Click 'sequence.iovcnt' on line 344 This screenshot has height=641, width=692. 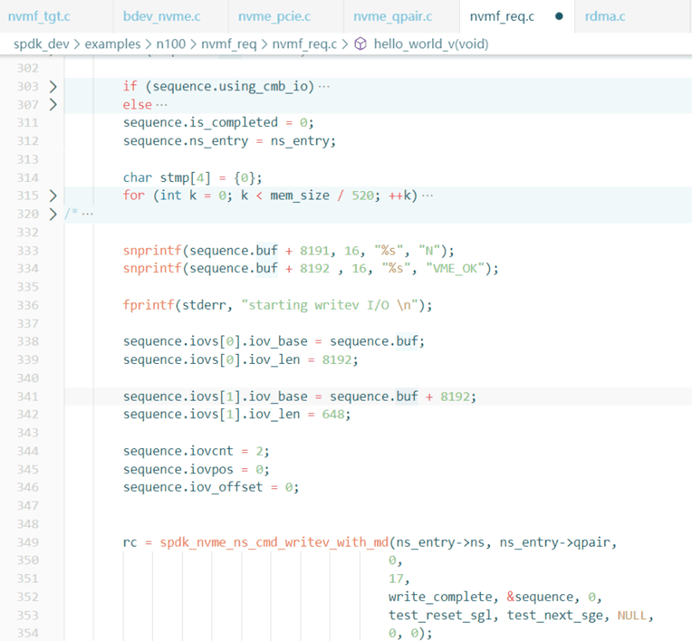pyautogui.click(x=178, y=451)
